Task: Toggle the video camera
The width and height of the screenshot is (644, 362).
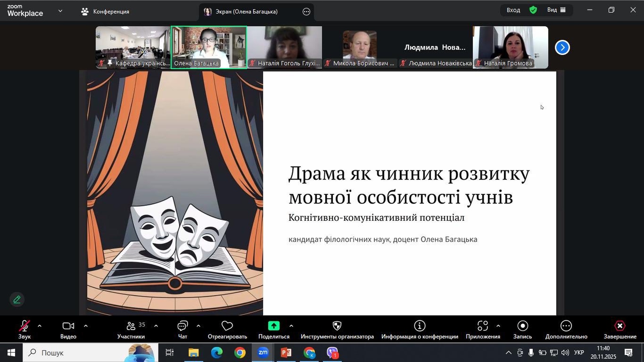Action: pyautogui.click(x=68, y=326)
